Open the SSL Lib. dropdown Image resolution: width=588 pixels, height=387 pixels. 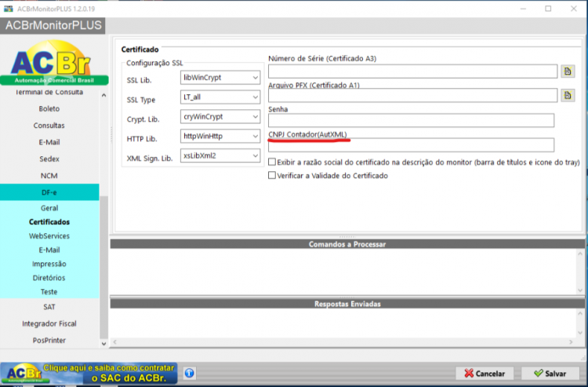[x=220, y=78]
